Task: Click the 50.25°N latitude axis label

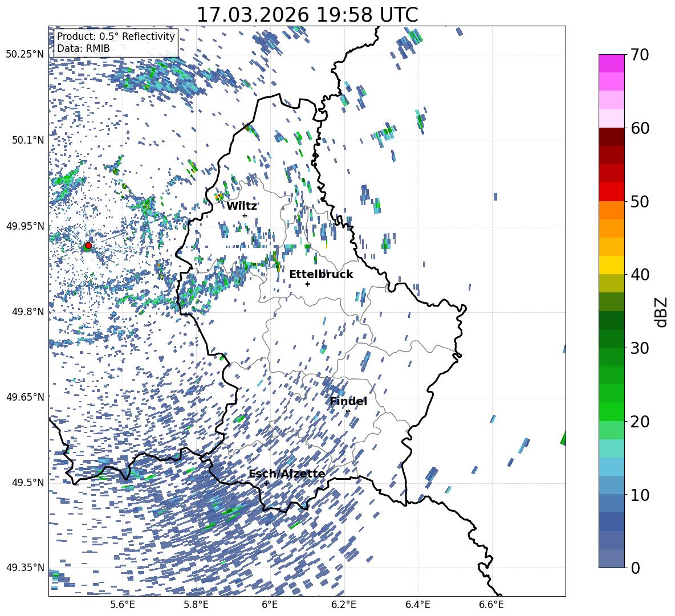Action: (x=25, y=54)
